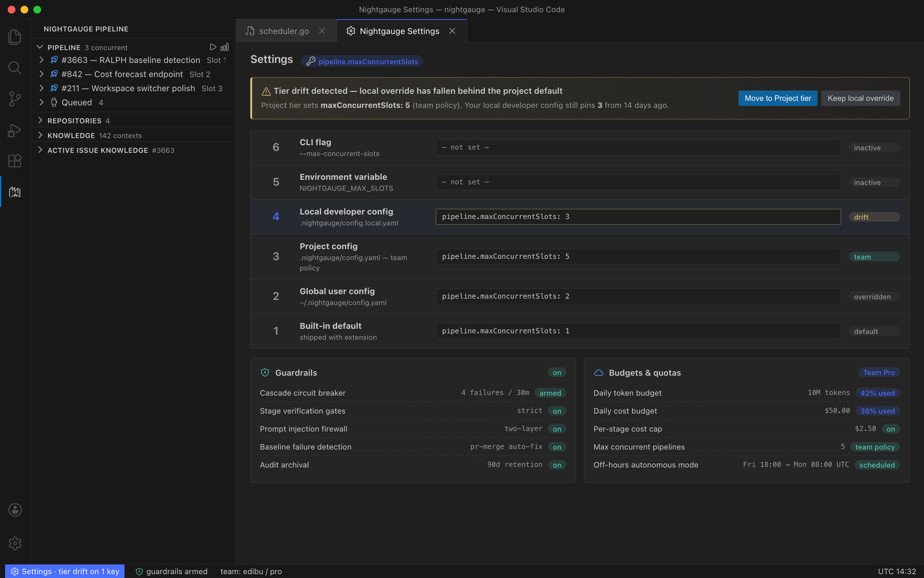924x578 pixels.
Task: Select the Nightgauge Settings tab
Action: coord(401,31)
